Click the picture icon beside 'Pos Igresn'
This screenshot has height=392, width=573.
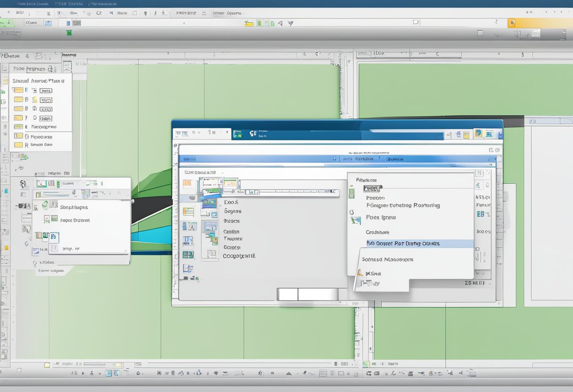356,219
